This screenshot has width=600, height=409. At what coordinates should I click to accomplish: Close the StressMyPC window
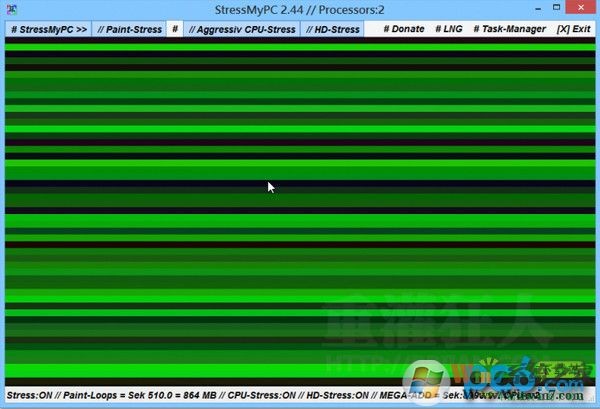pyautogui.click(x=581, y=7)
